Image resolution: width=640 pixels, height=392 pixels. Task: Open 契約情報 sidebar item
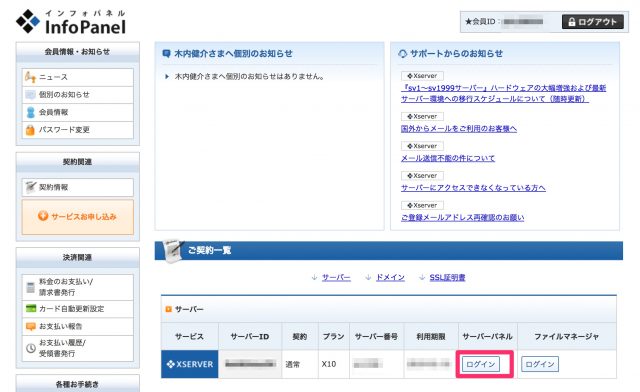(78, 187)
